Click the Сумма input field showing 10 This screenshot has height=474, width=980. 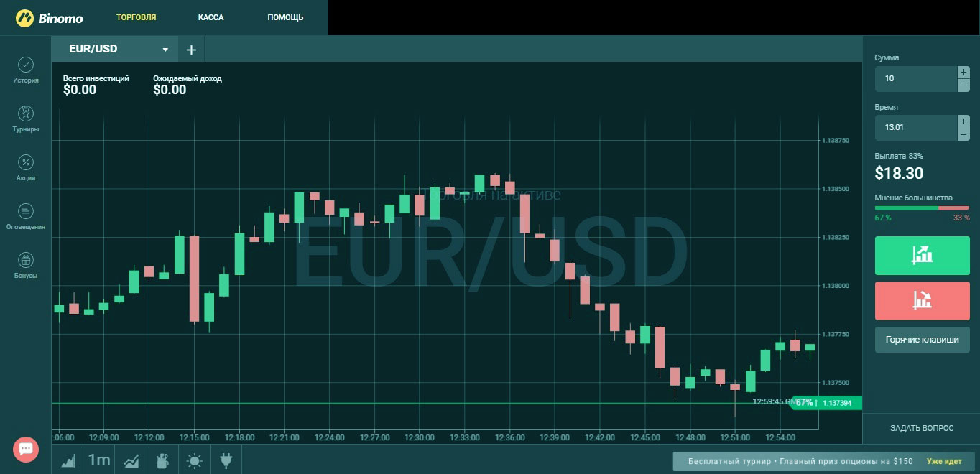point(916,78)
